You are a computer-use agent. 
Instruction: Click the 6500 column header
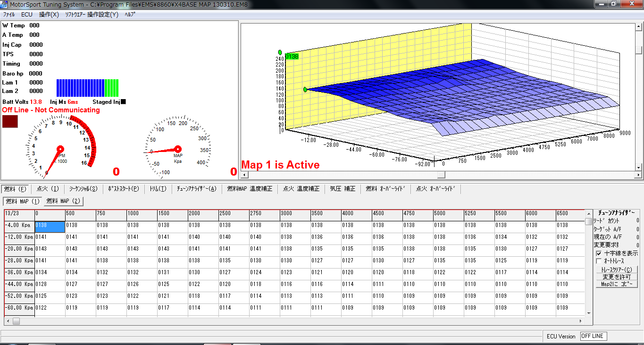coord(569,215)
